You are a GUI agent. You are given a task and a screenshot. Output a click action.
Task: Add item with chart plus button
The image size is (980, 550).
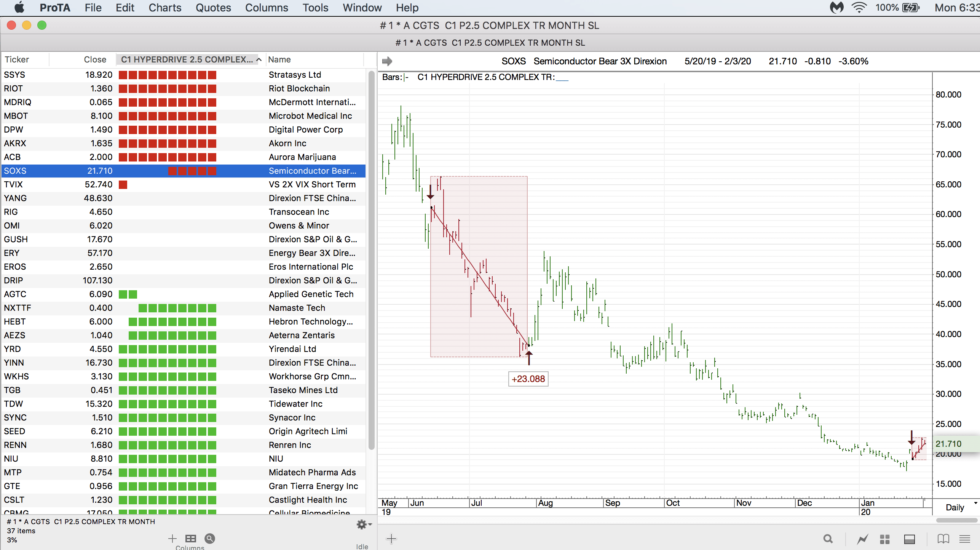[391, 538]
